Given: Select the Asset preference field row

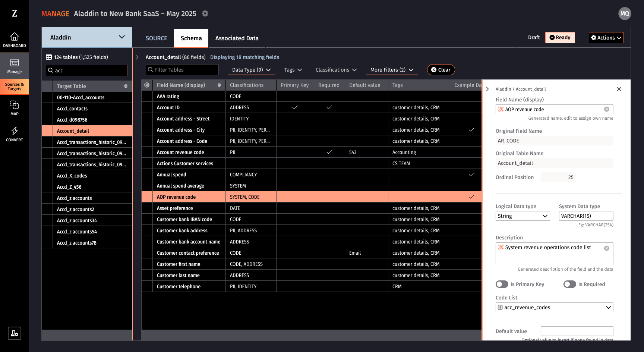Looking at the screenshot, I should click(x=312, y=208).
